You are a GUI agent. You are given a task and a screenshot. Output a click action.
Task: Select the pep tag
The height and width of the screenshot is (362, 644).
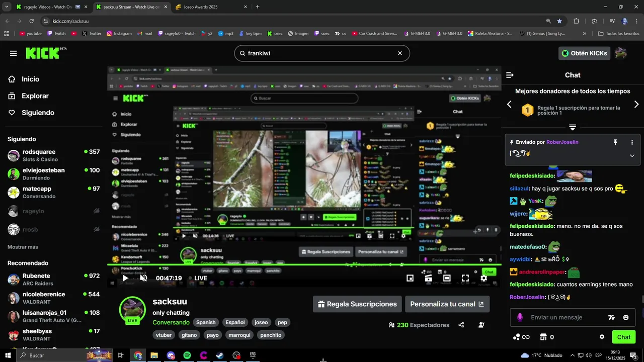click(282, 322)
